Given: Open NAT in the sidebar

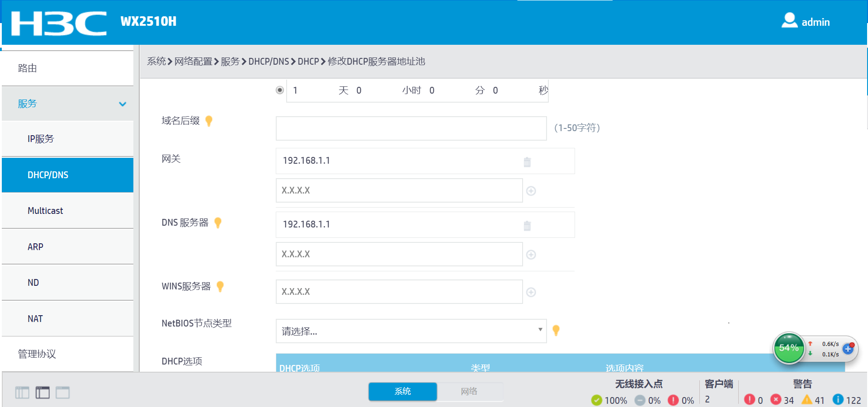Looking at the screenshot, I should pyautogui.click(x=68, y=319).
